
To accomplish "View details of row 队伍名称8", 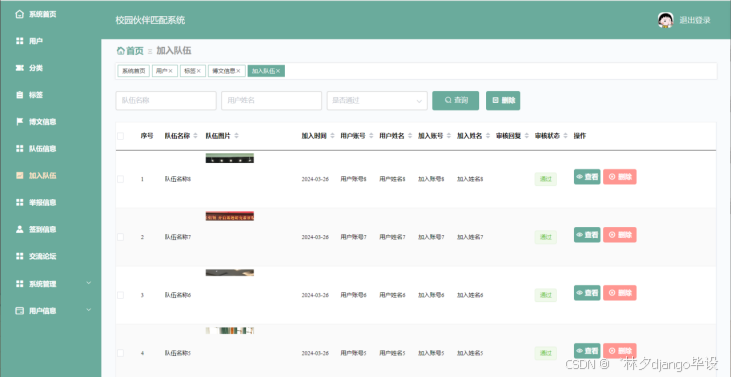I will (x=587, y=177).
